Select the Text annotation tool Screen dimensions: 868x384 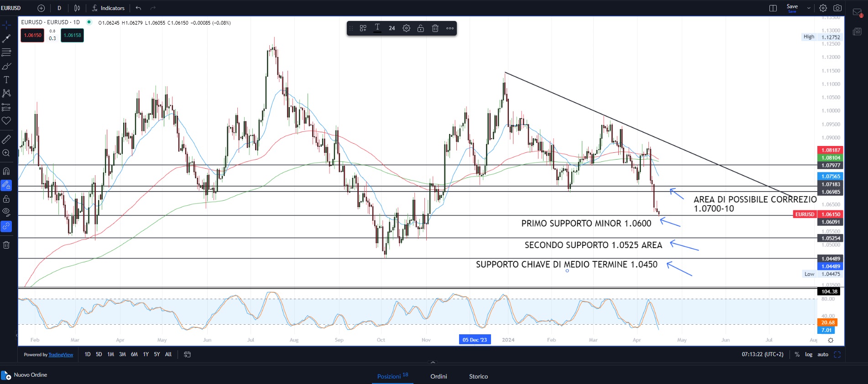[6, 80]
